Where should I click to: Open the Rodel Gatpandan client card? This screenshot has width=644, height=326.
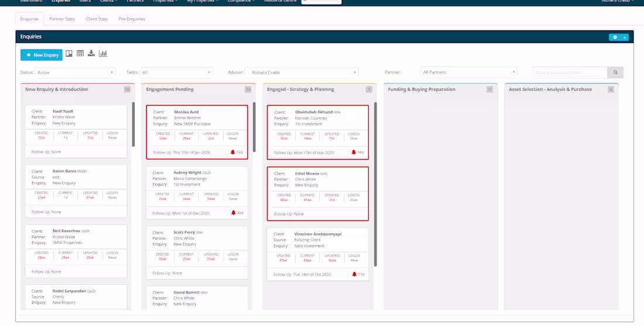76,297
